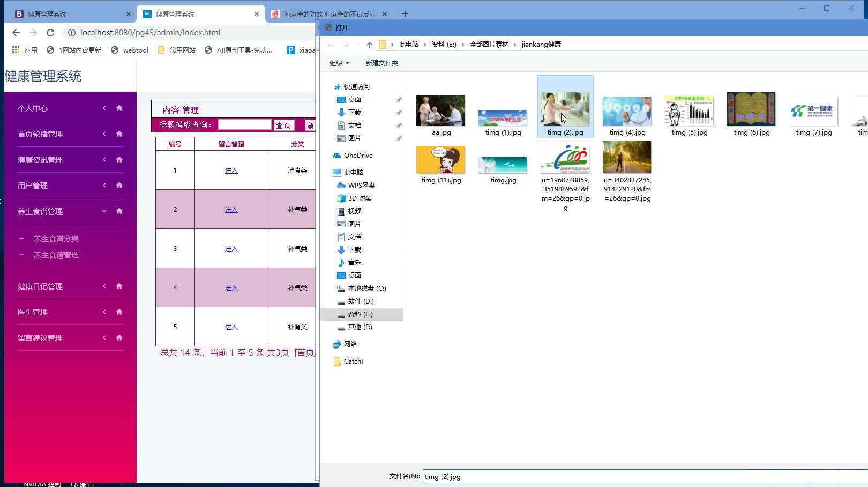Open the 进入 link for record 1

pyautogui.click(x=231, y=170)
